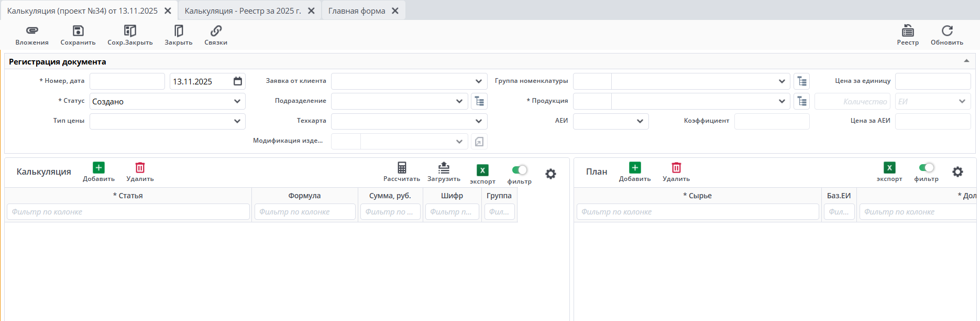980x321 pixels.
Task: Expand the Заявка от клиента dropdown
Action: pyautogui.click(x=478, y=81)
